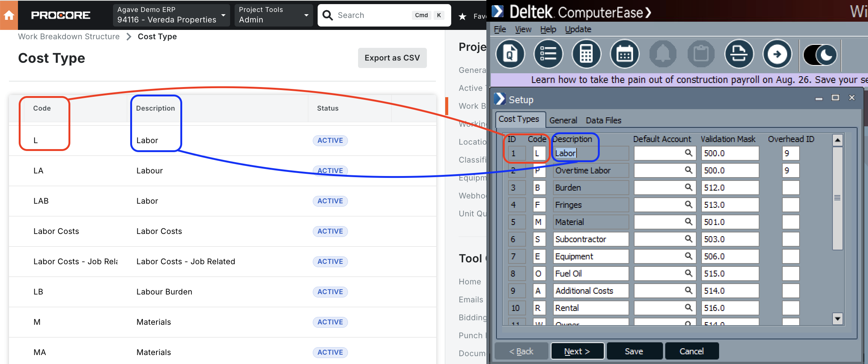This screenshot has height=364, width=868.
Task: Switch to the Data Files tab in Setup
Action: click(603, 120)
